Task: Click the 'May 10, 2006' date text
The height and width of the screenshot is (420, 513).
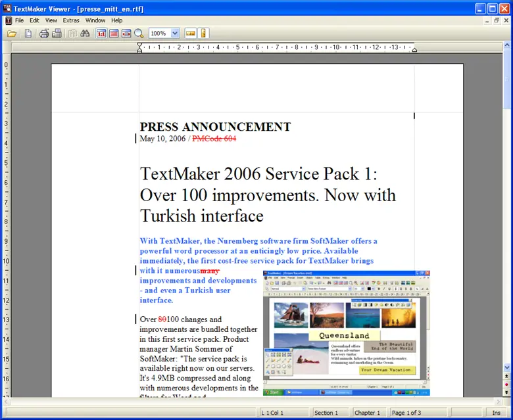Action: pos(162,139)
